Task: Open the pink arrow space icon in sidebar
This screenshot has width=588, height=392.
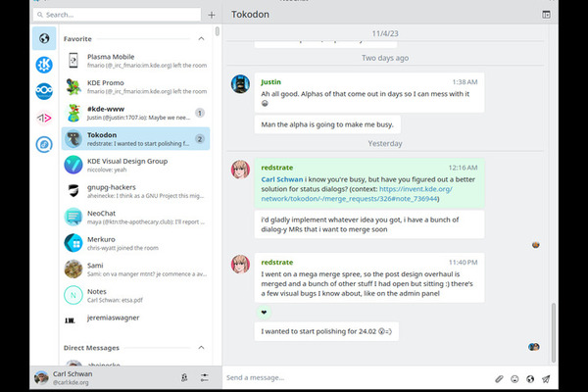Action: (44, 119)
